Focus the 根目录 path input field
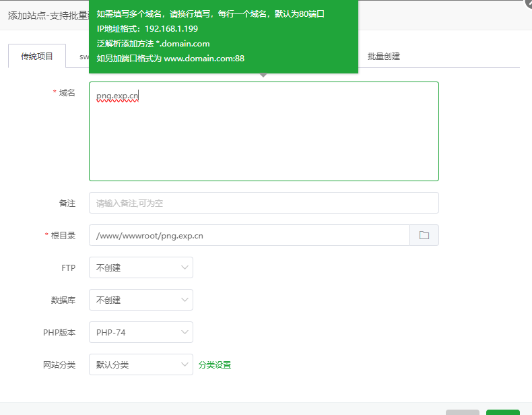Image resolution: width=532 pixels, height=415 pixels. coord(249,235)
